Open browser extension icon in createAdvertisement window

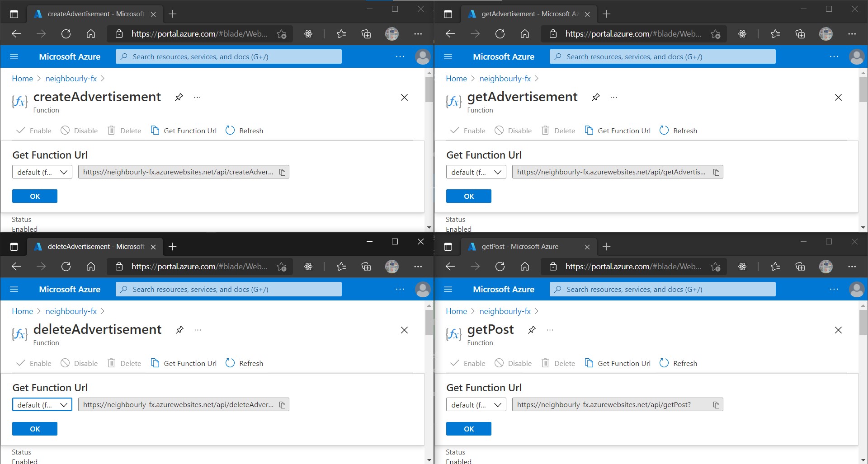[308, 34]
